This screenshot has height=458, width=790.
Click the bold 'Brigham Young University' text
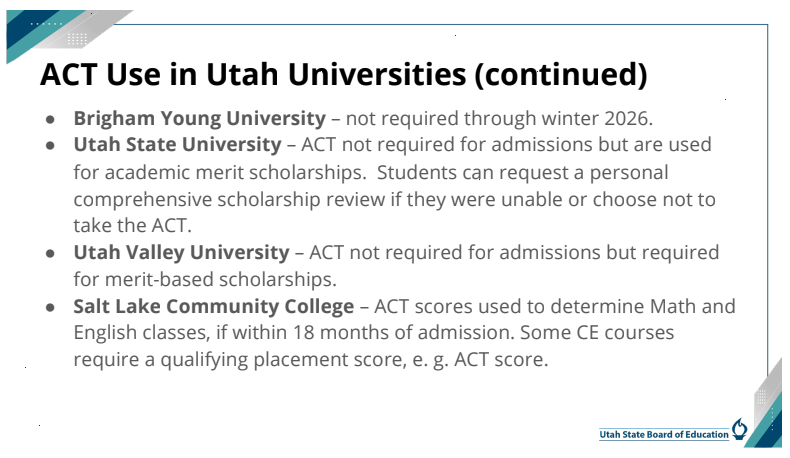pyautogui.click(x=200, y=118)
